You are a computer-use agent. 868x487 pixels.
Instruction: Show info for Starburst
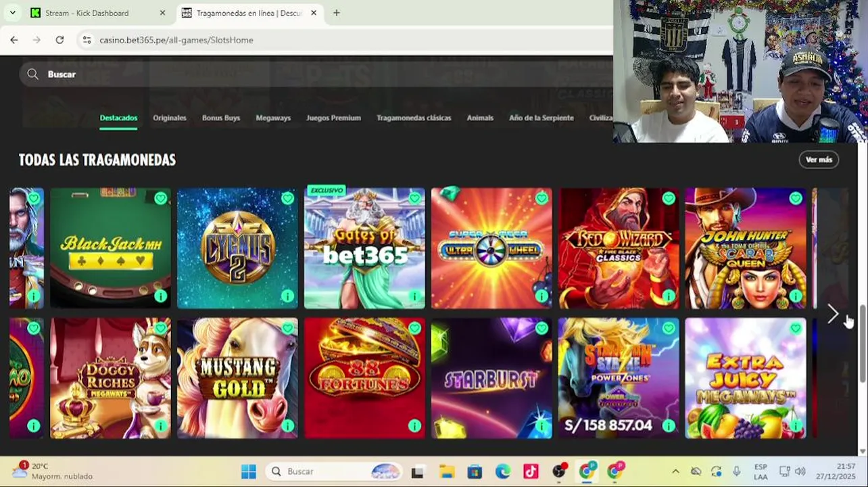click(541, 426)
